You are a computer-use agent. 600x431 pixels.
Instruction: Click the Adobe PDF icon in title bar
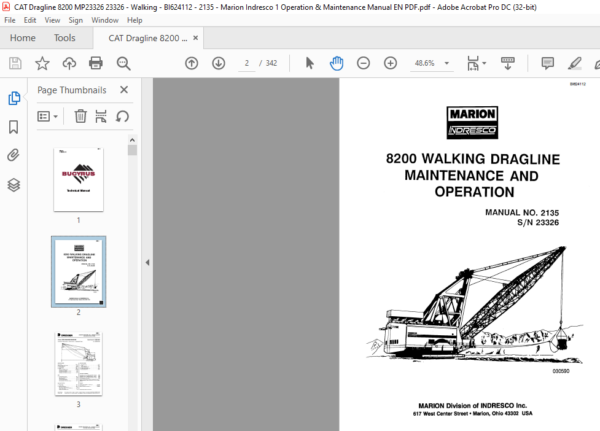click(x=6, y=7)
